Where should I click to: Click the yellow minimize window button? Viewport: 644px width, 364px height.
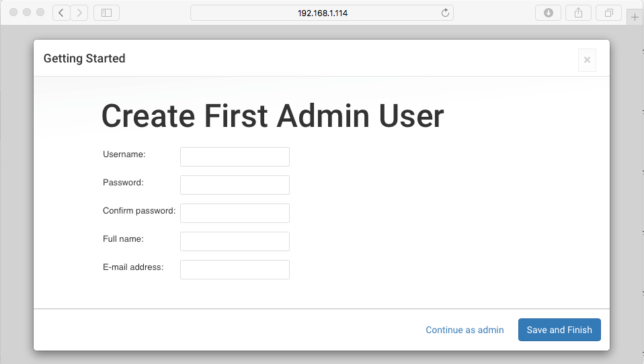click(27, 12)
